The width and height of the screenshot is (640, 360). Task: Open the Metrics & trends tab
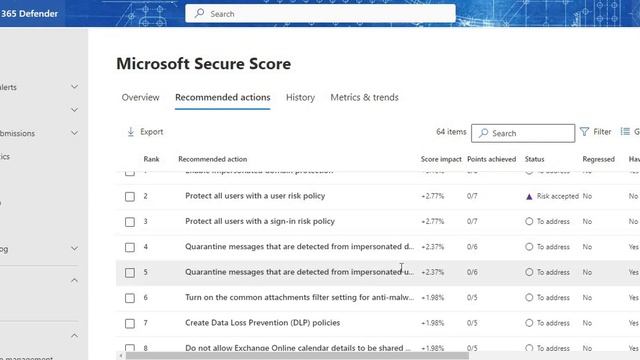[364, 98]
